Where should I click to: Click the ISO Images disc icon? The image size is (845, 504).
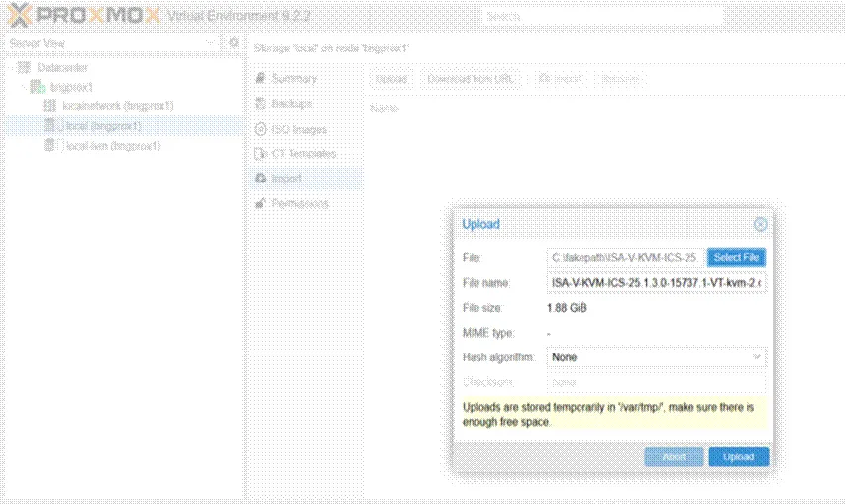point(261,130)
